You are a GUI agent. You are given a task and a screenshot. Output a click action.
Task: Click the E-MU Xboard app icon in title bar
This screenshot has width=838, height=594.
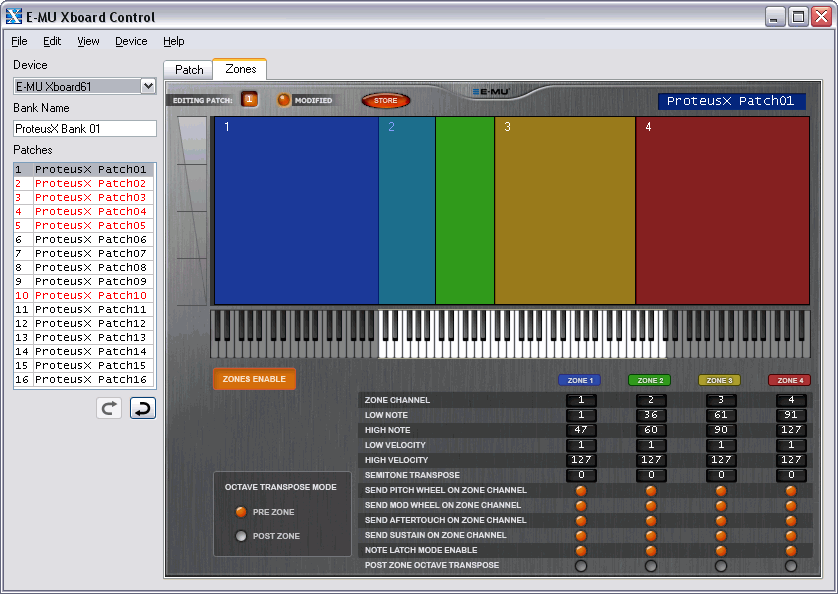[14, 17]
